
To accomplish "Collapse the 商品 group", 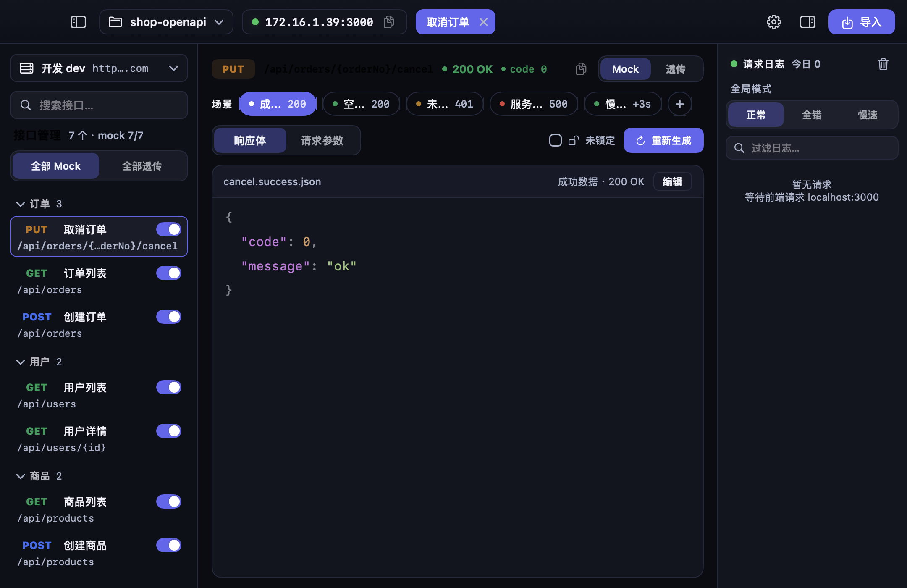I will 20,476.
